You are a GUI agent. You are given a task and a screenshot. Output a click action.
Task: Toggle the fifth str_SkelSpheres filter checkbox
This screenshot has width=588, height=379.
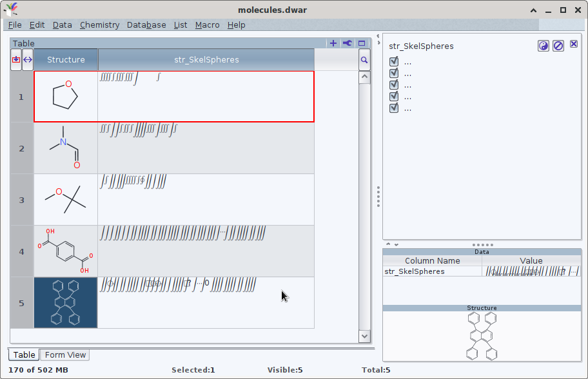coord(394,108)
